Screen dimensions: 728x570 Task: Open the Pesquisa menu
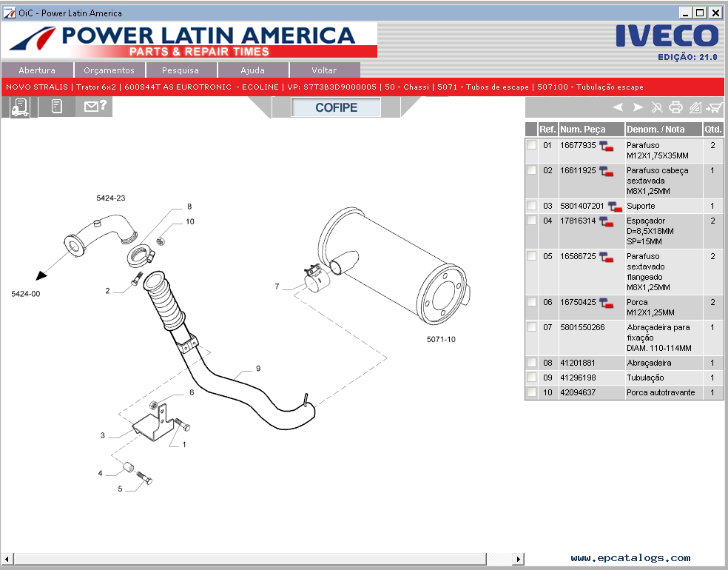tap(181, 70)
